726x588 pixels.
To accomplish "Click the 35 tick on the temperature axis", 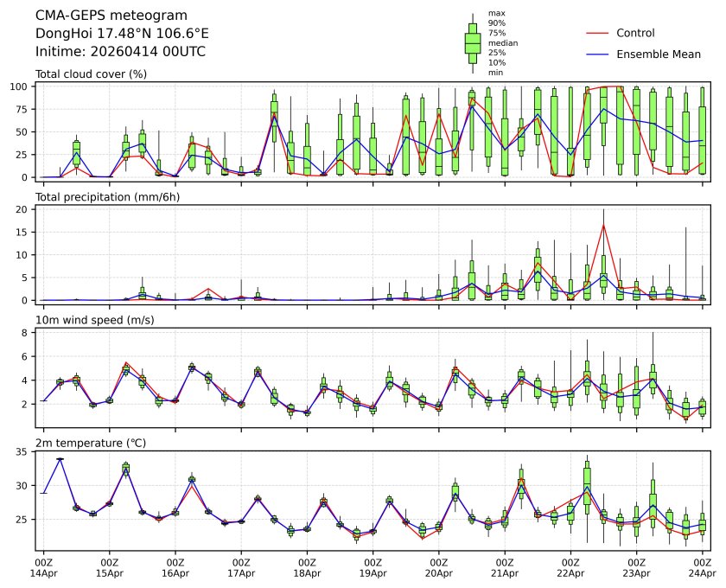I will coord(25,452).
